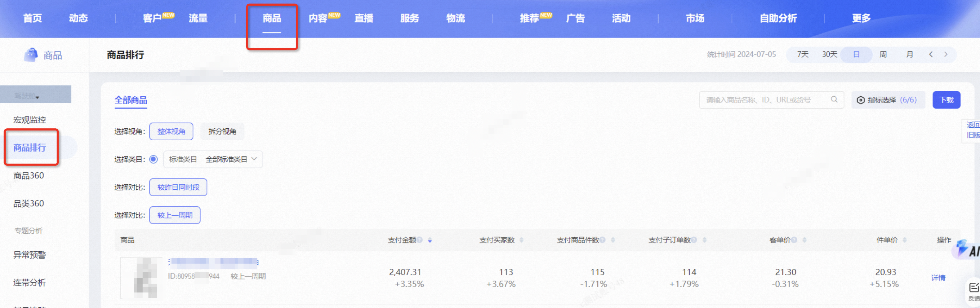
Task: Click the 指标选择 settings icon
Action: click(x=860, y=100)
